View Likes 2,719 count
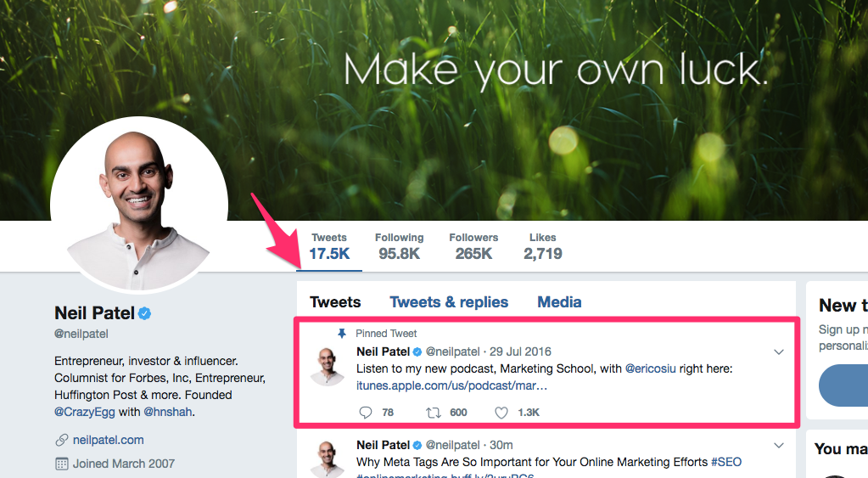Image resolution: width=868 pixels, height=478 pixels. pos(542,246)
